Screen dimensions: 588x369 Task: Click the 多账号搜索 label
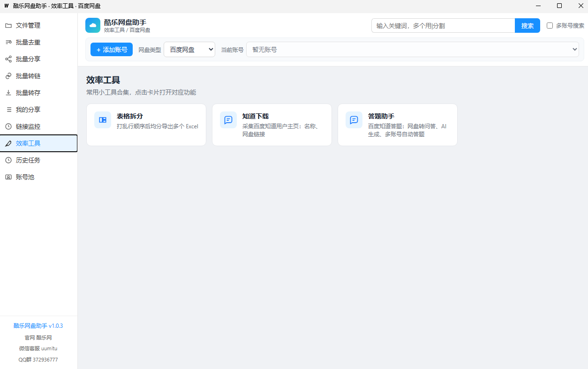coord(570,26)
